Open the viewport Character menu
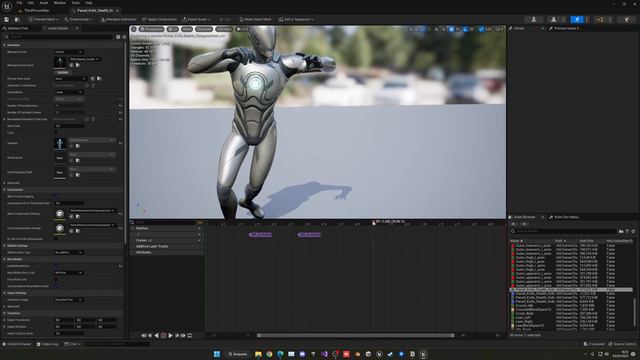 pos(204,29)
